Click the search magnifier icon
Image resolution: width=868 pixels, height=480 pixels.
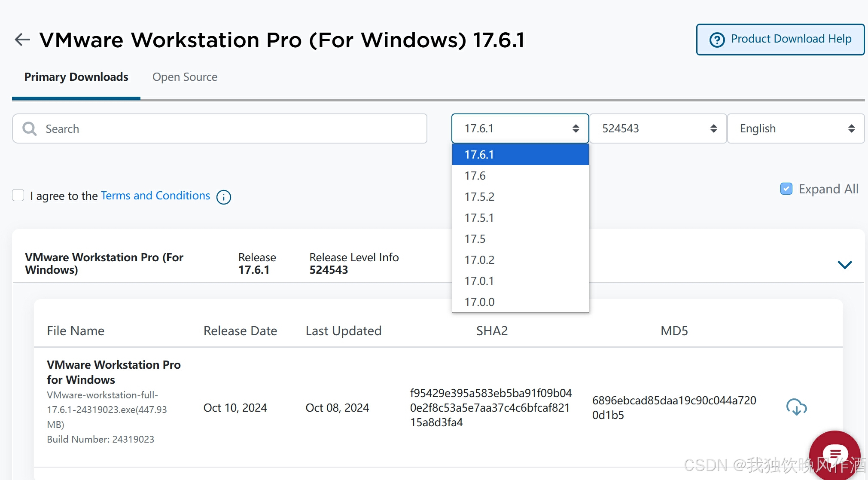[30, 128]
